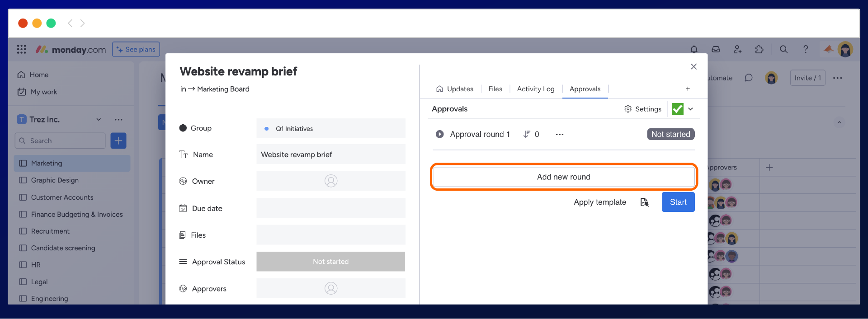This screenshot has width=868, height=319.
Task: Click the Not started status badge
Action: coord(670,134)
